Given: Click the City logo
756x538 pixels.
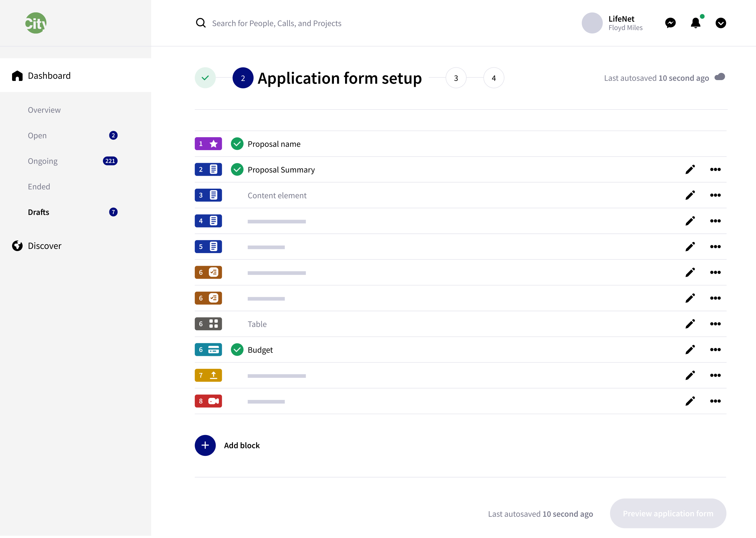Looking at the screenshot, I should pos(36,23).
